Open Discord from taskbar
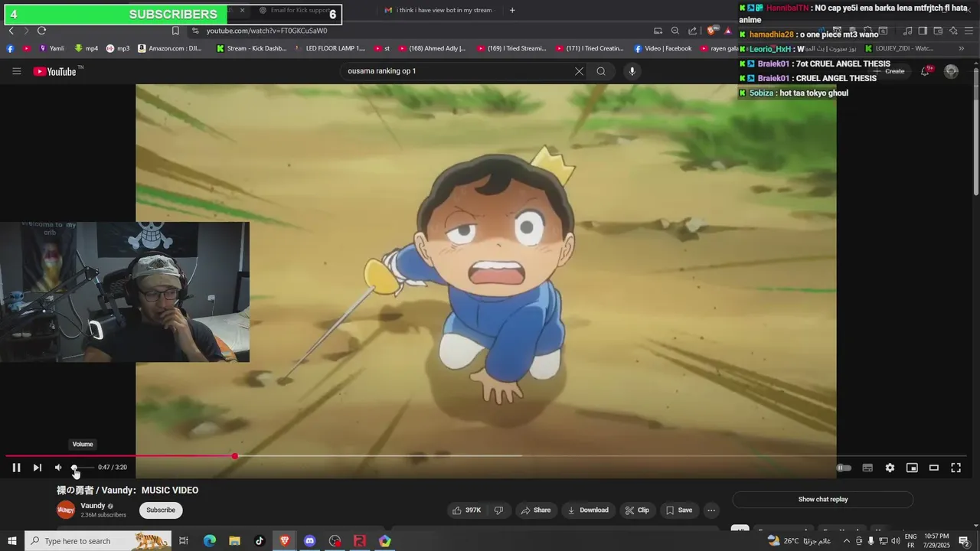Image resolution: width=980 pixels, height=551 pixels. [309, 541]
